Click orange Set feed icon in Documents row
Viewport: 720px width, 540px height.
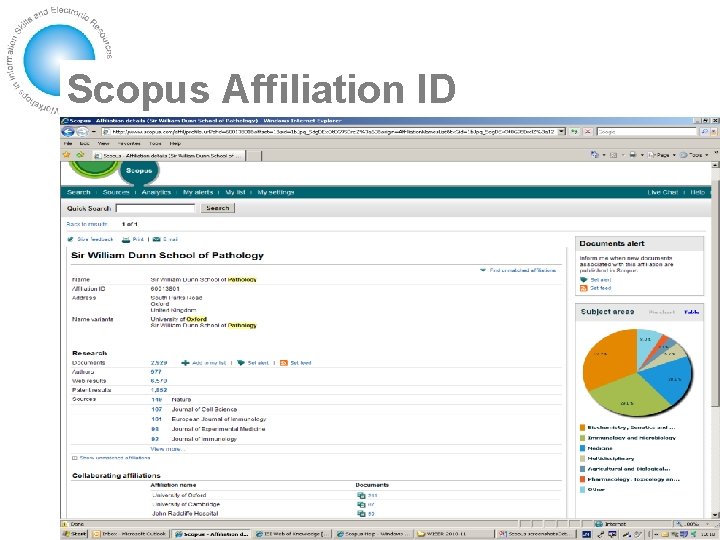[x=284, y=363]
